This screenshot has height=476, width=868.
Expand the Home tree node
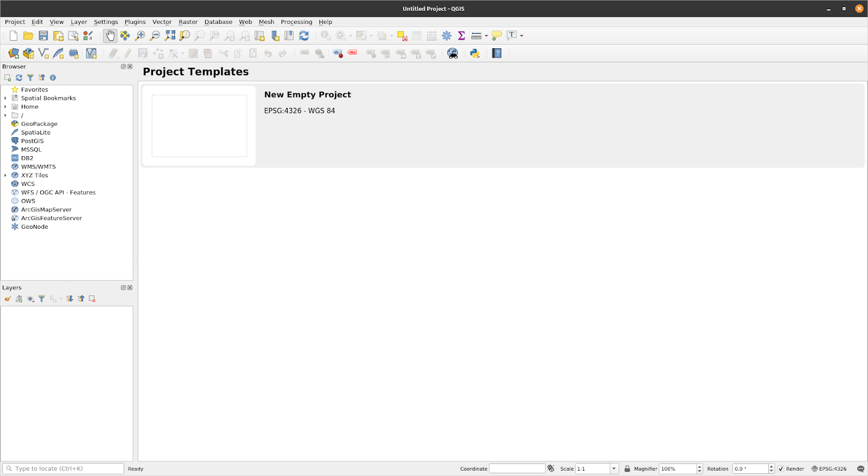pyautogui.click(x=5, y=107)
